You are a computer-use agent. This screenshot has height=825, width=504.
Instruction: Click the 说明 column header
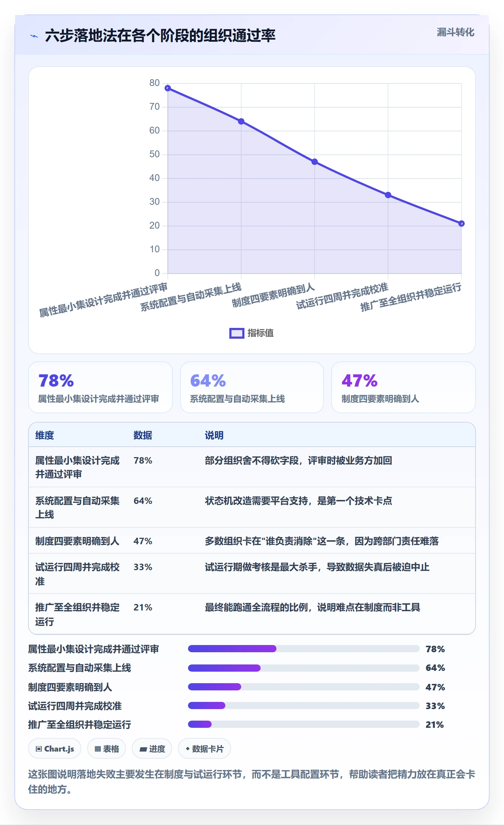pos(214,435)
